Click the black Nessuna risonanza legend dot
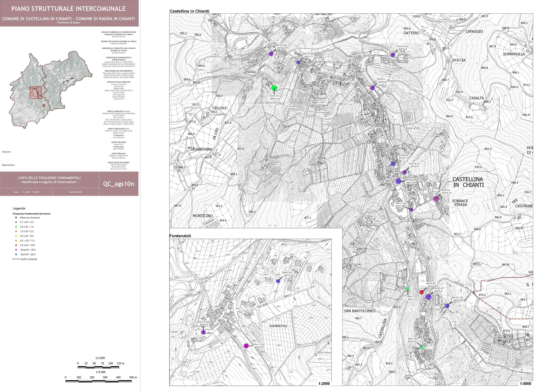The height and width of the screenshot is (392, 555). (16, 218)
